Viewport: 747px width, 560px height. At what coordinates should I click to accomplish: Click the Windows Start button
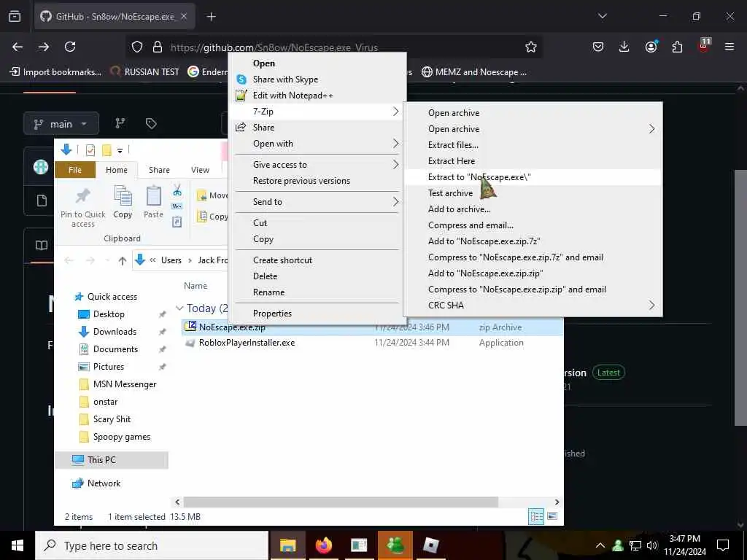(18, 545)
